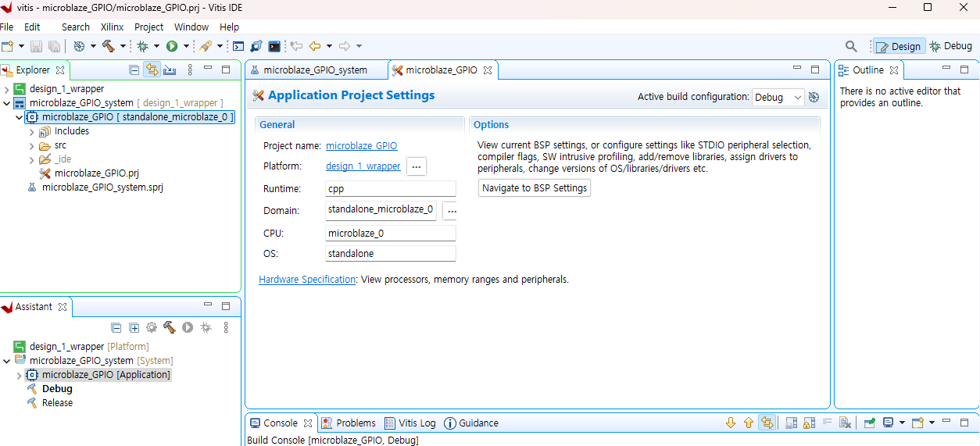
Task: Open the Xilinx menu
Action: (113, 27)
